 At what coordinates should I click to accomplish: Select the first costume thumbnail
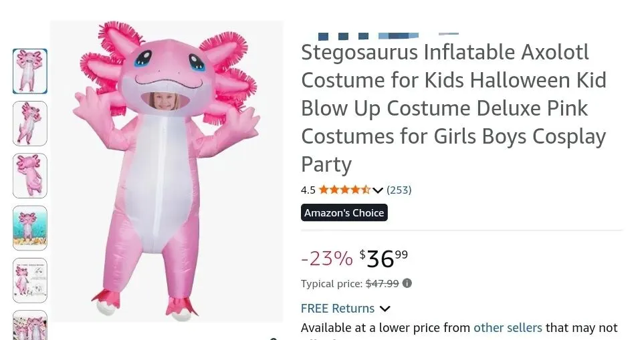point(30,71)
